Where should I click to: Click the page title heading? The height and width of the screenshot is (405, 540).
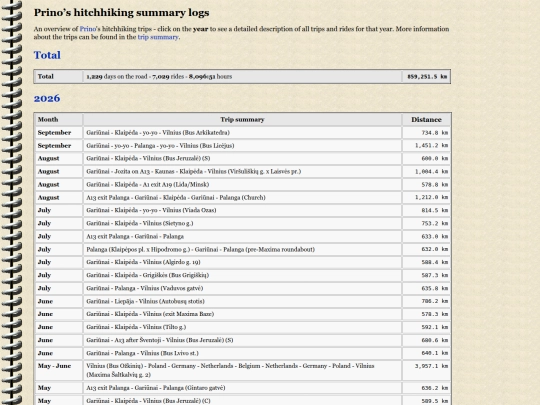click(121, 13)
